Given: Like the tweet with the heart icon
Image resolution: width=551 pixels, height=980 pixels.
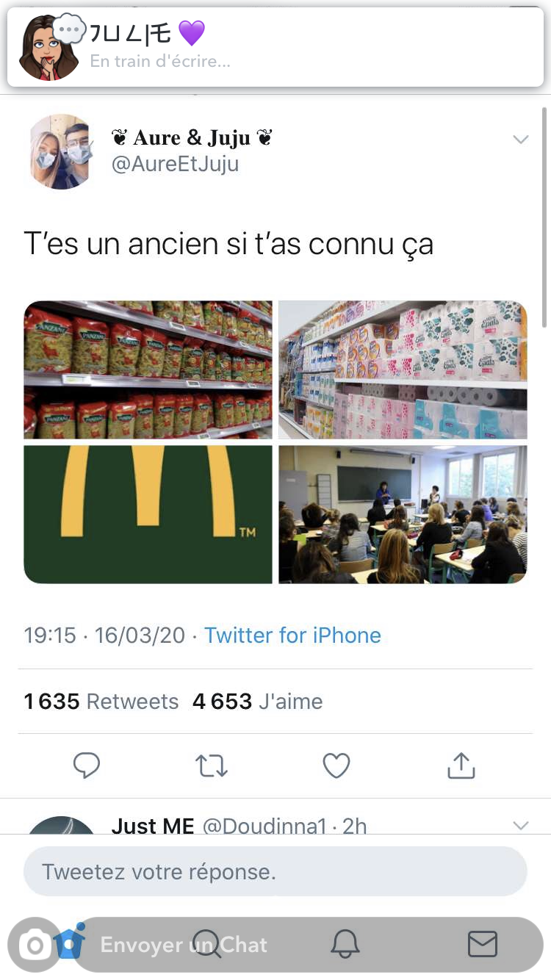Looking at the screenshot, I should coord(336,765).
